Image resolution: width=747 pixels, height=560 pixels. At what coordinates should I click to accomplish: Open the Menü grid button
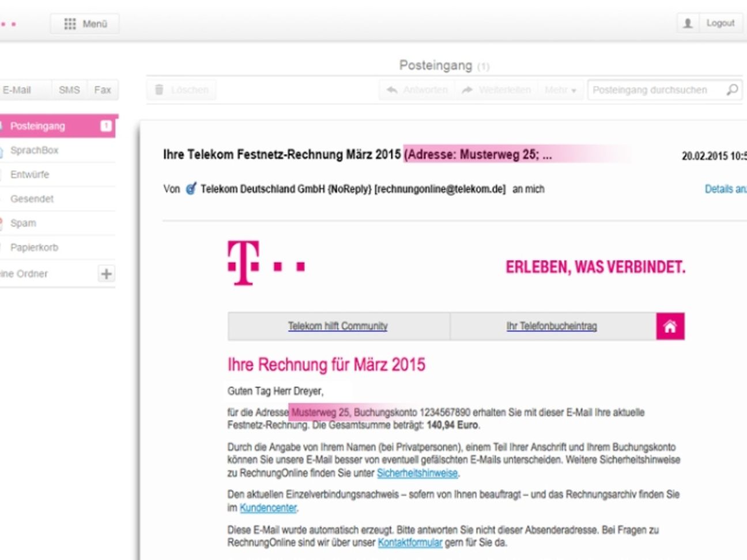(x=85, y=24)
